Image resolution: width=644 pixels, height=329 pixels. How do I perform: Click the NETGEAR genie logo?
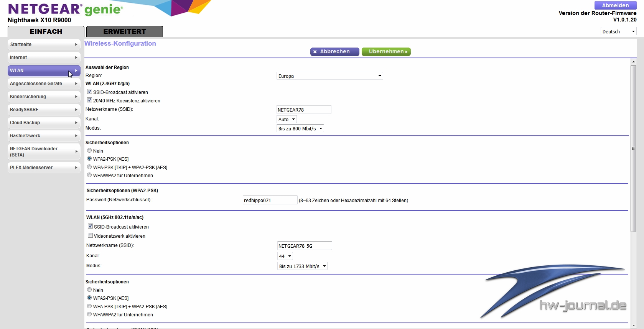[x=65, y=9]
